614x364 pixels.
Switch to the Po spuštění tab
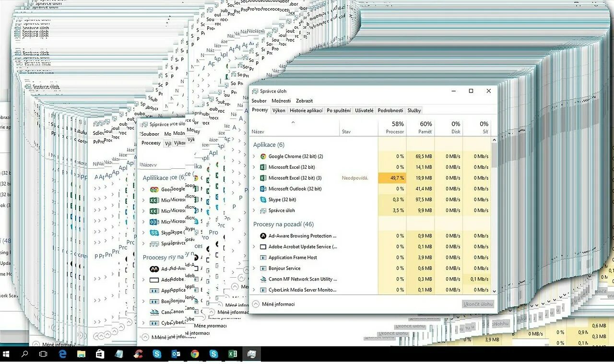339,110
